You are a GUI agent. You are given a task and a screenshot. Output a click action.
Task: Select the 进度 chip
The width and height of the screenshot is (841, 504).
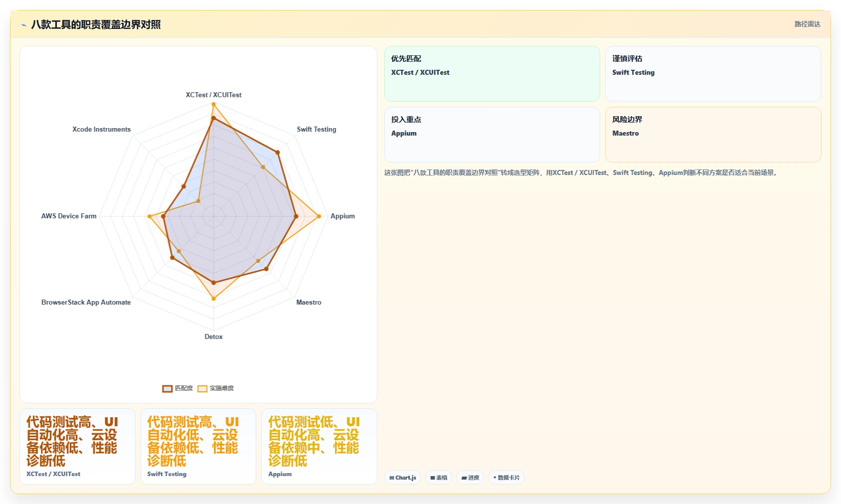click(x=470, y=478)
